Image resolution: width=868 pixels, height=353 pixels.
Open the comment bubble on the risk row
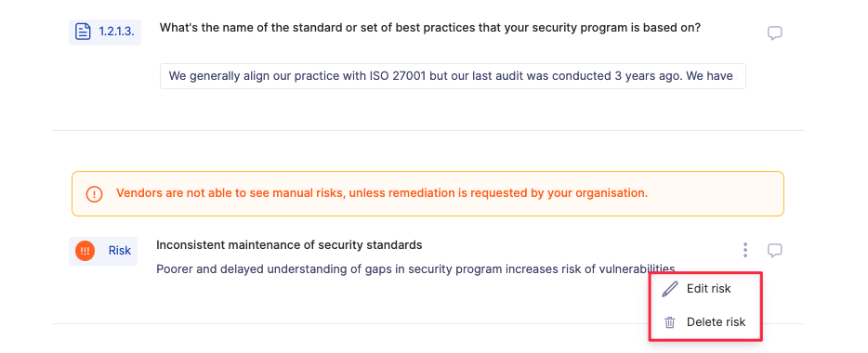tap(774, 251)
